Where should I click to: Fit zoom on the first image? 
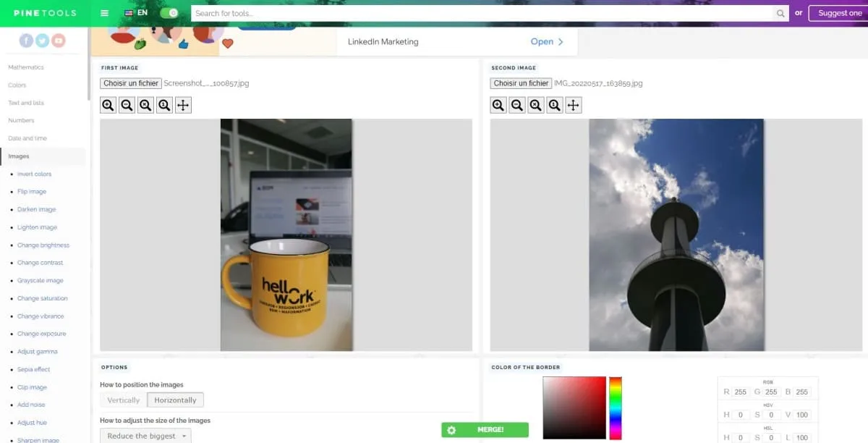[145, 105]
